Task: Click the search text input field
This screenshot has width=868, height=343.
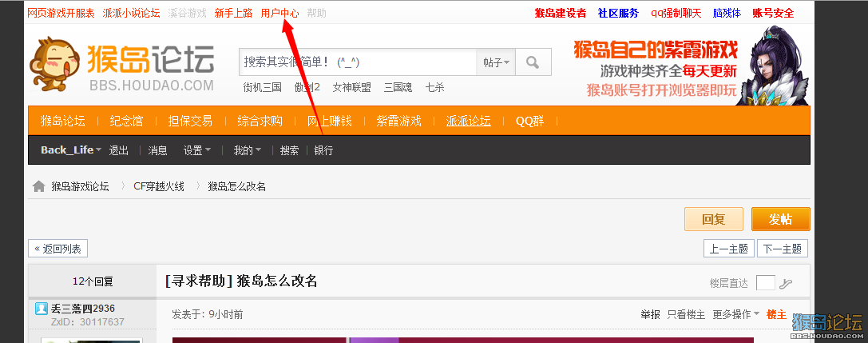Action: click(x=358, y=62)
